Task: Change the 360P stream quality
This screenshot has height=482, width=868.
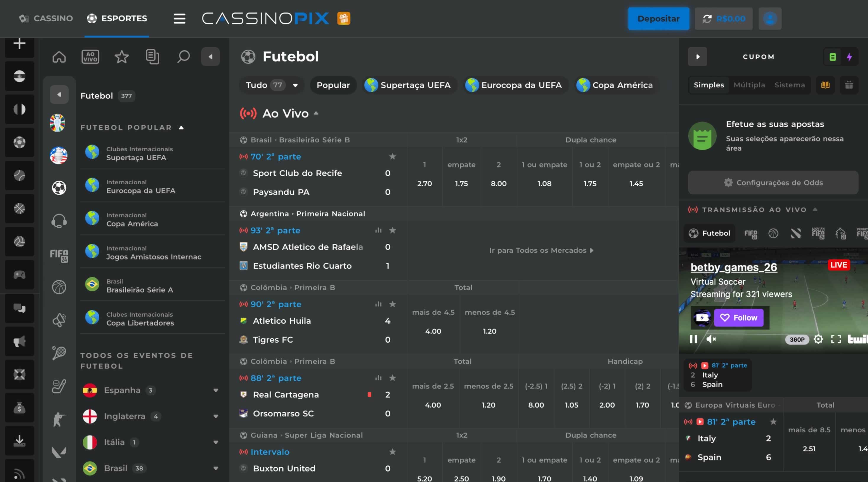Action: 797,339
